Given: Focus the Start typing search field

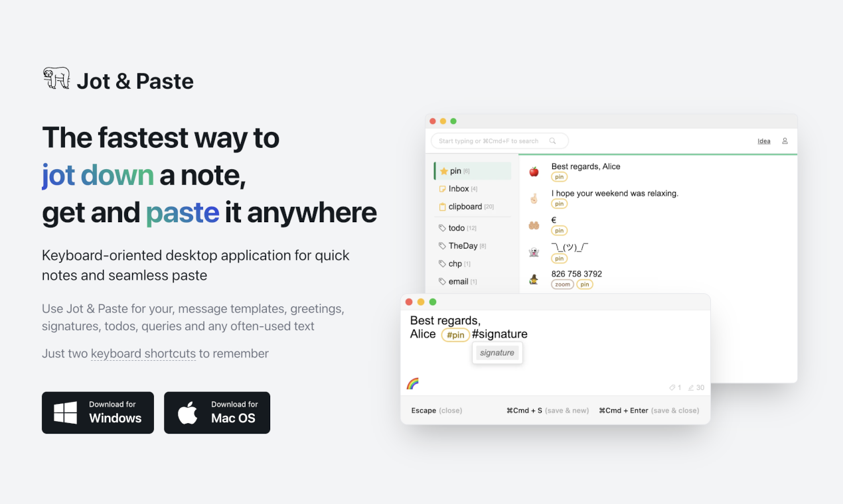Looking at the screenshot, I should pyautogui.click(x=500, y=141).
